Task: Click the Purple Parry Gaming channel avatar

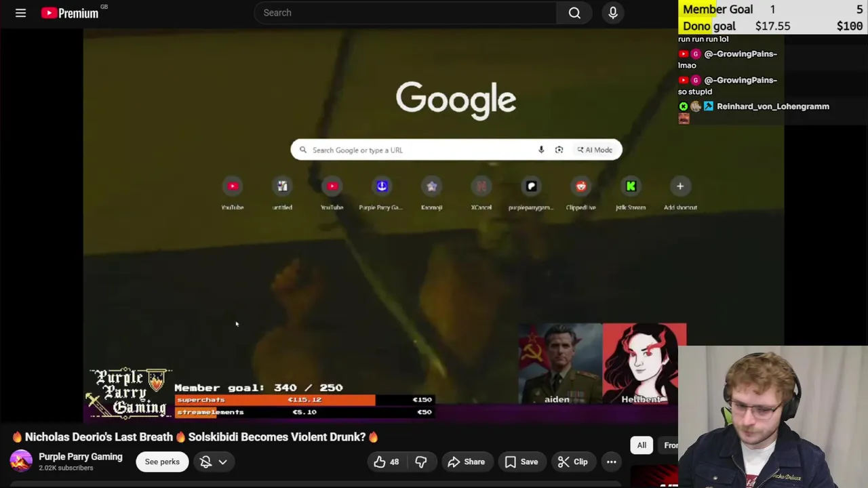Action: 21,462
